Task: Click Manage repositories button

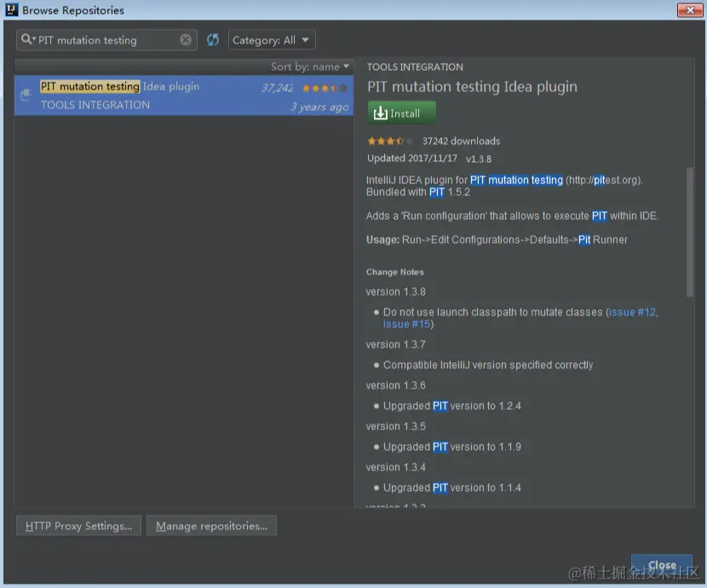Action: click(x=211, y=526)
